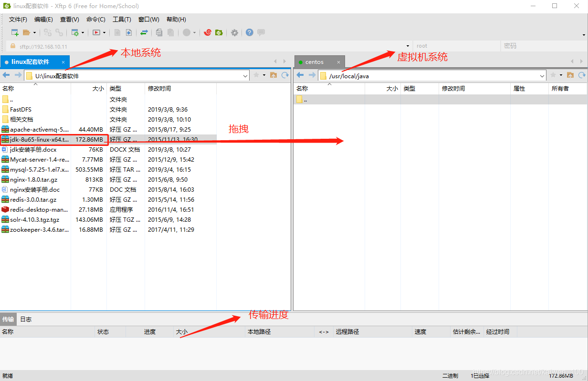The height and width of the screenshot is (381, 588).
Task: Close the linux配套软件 tab
Action: pyautogui.click(x=63, y=62)
